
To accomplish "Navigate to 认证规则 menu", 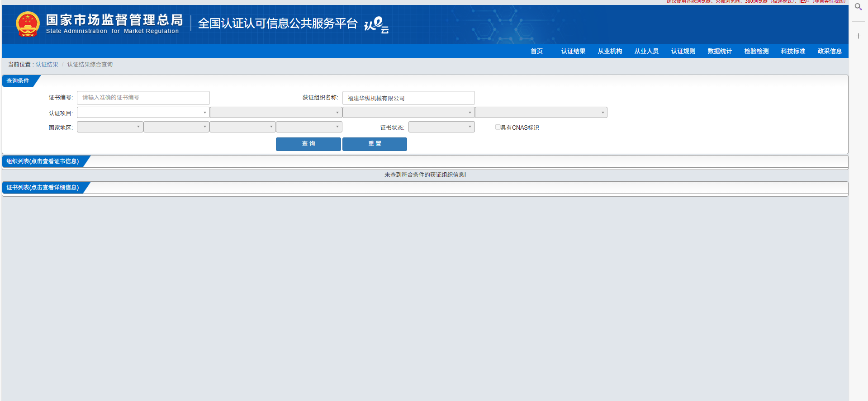I will (x=683, y=51).
